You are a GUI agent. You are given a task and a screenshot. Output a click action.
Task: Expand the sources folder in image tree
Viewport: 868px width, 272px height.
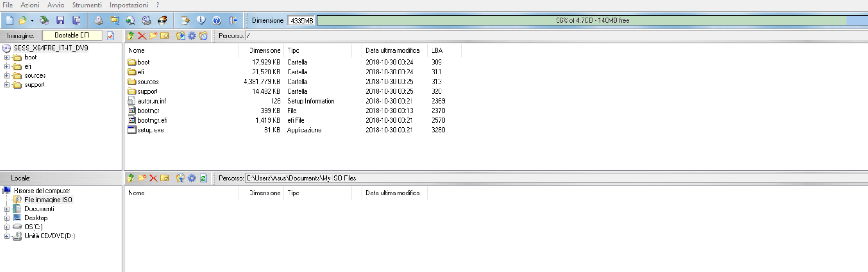[x=7, y=76]
